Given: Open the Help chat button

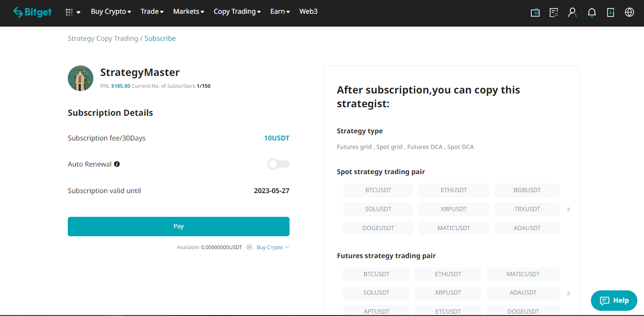Looking at the screenshot, I should click(x=614, y=300).
